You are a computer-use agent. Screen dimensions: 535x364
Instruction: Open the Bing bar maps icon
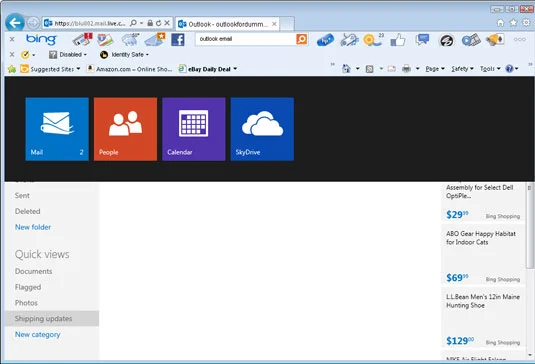[x=105, y=40]
